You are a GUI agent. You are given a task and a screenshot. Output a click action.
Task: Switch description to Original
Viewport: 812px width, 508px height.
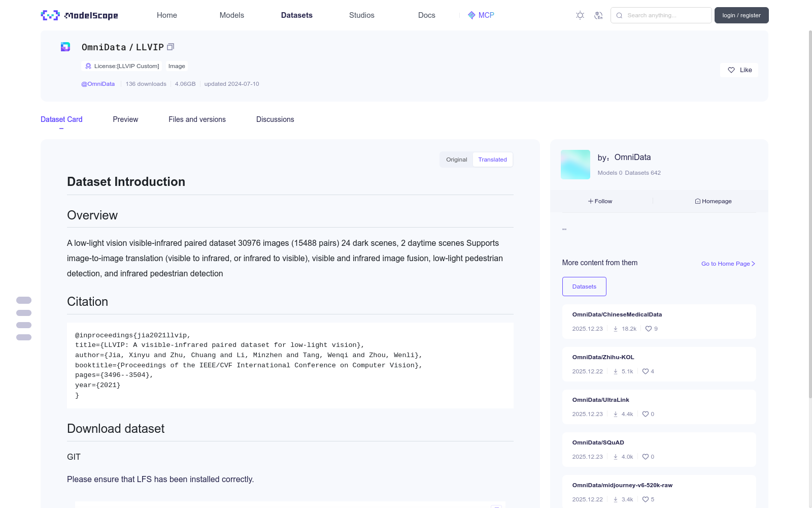[x=457, y=160]
